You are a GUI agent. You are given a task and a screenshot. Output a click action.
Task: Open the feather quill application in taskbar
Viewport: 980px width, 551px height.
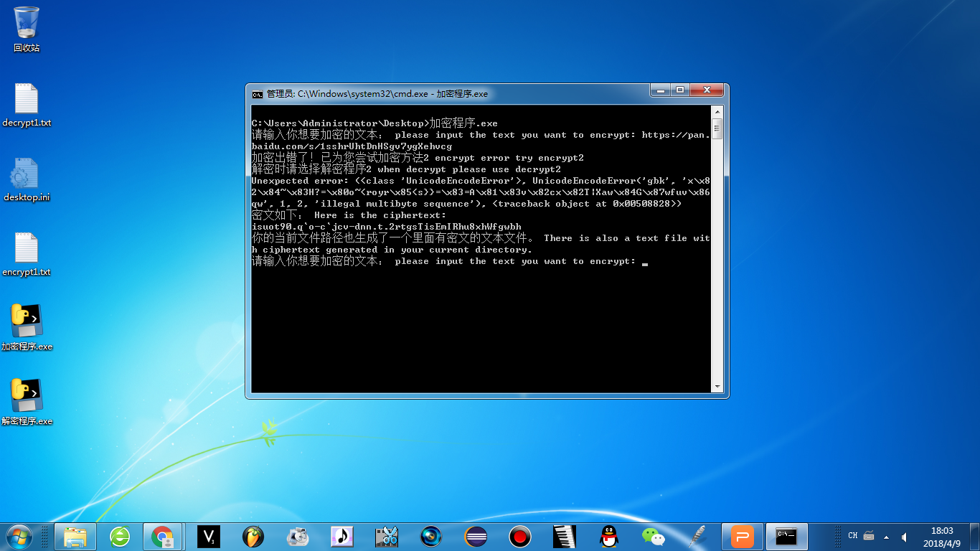[697, 536]
